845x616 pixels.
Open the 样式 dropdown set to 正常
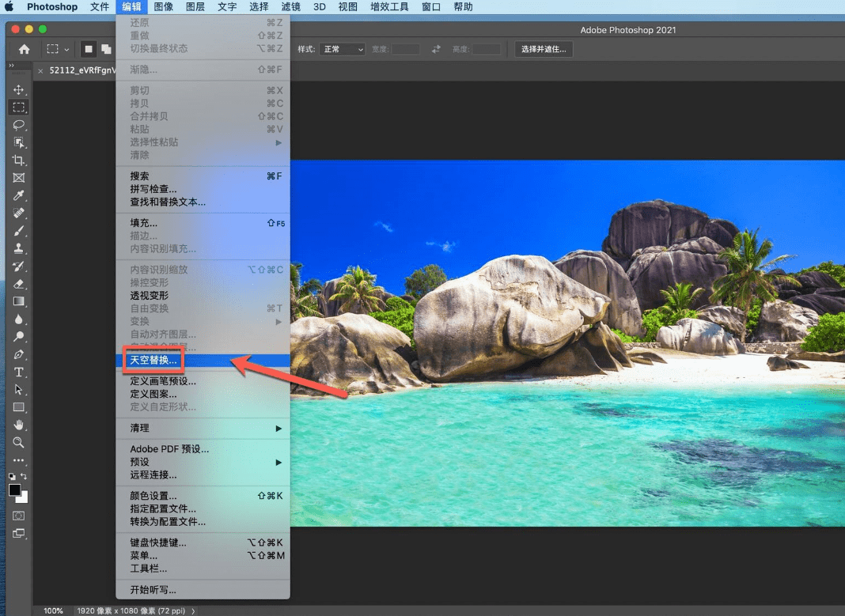point(343,49)
